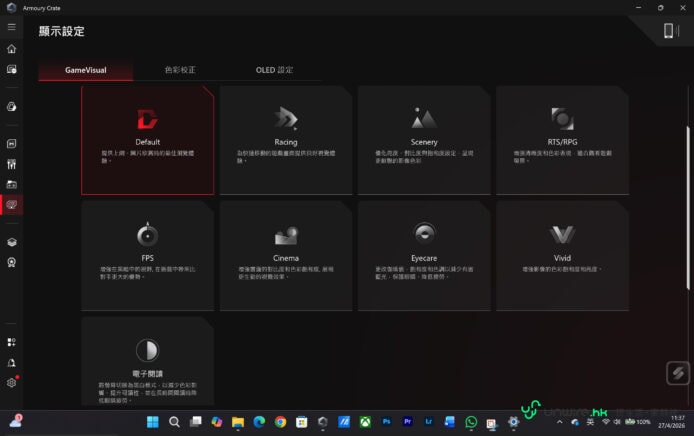Click the phone device icon at top right
The width and height of the screenshot is (694, 436).
[x=668, y=31]
